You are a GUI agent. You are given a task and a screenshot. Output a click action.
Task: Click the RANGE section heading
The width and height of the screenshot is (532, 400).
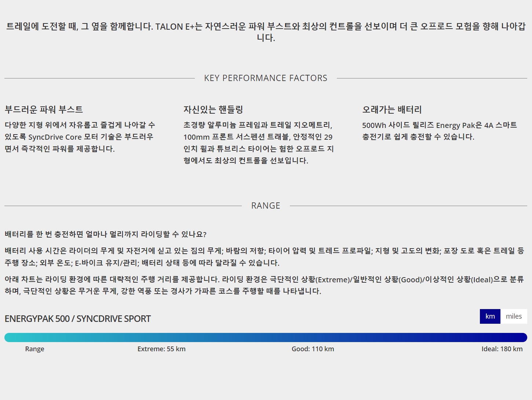266,206
